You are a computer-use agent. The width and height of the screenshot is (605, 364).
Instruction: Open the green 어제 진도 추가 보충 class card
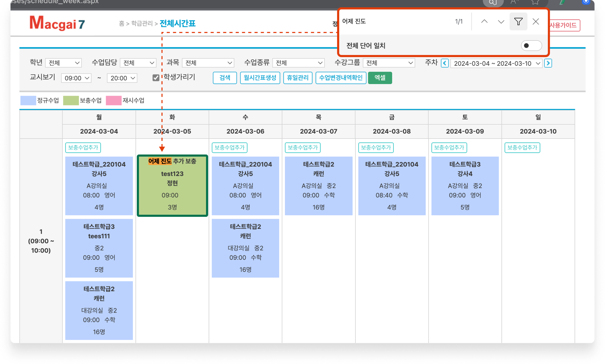pos(172,186)
